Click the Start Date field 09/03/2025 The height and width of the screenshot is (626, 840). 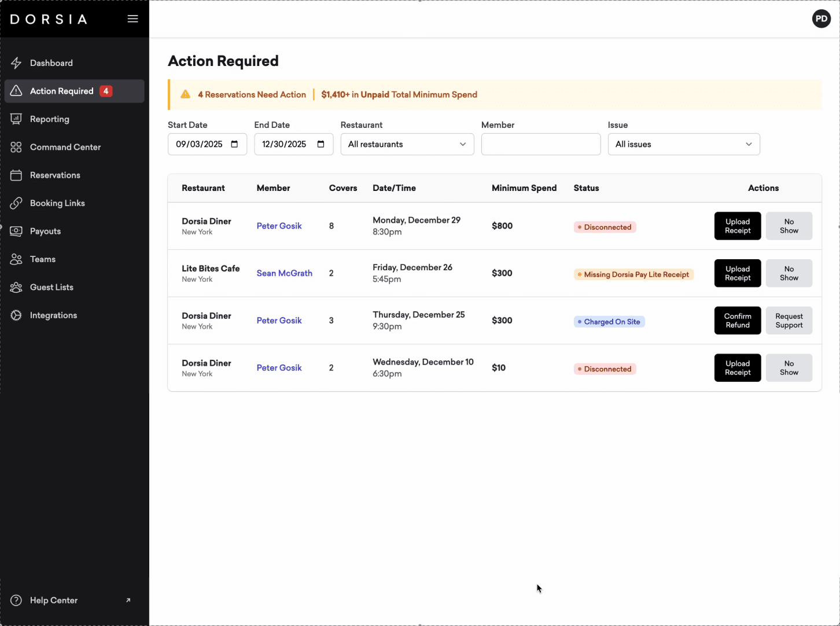207,144
